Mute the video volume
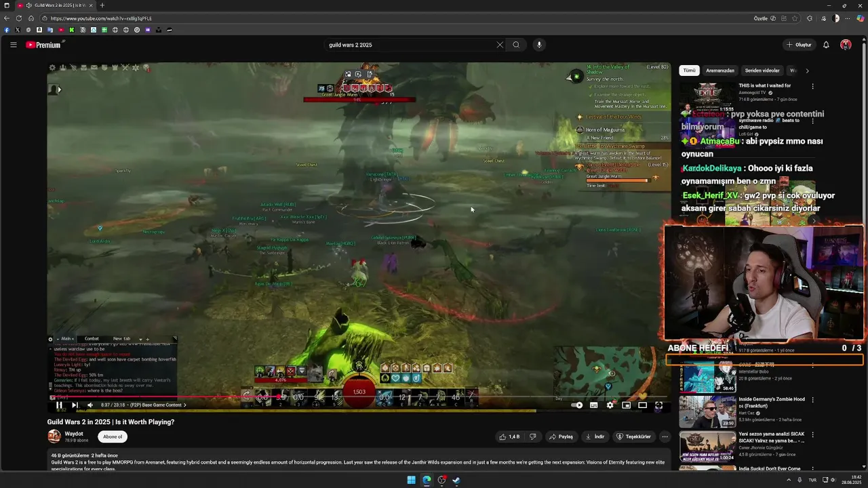Screen dimensions: 868x488 pyautogui.click(x=90, y=405)
